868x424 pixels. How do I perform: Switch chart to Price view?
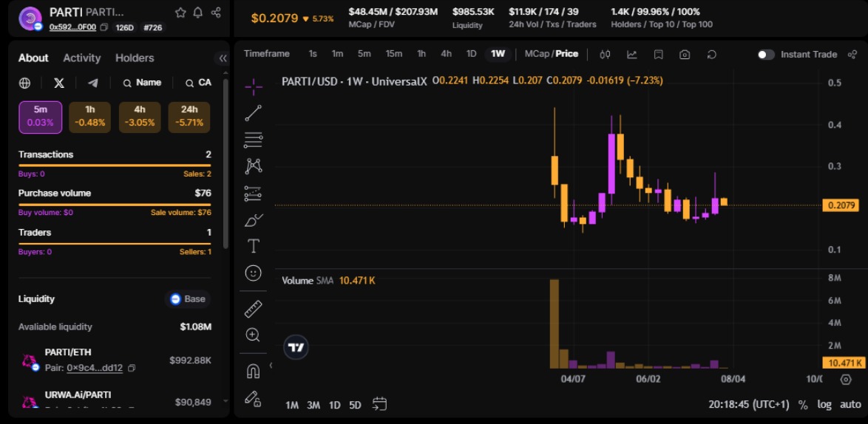coord(567,54)
